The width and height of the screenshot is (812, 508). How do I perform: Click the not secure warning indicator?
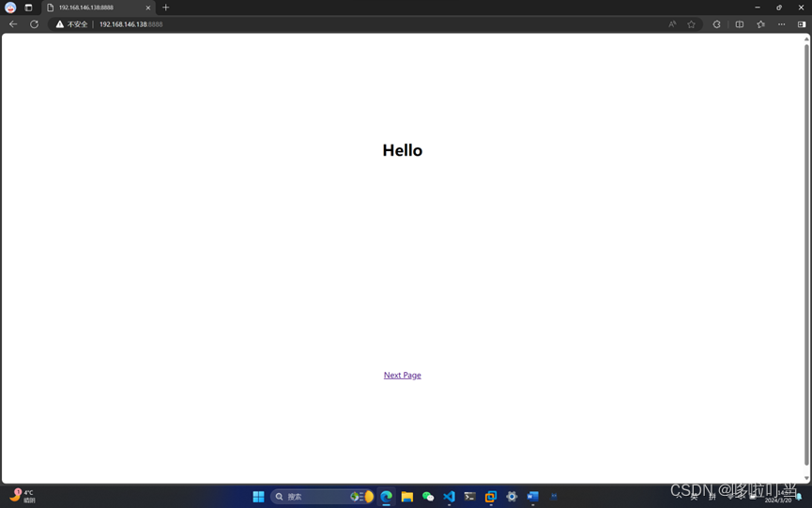[x=71, y=24]
